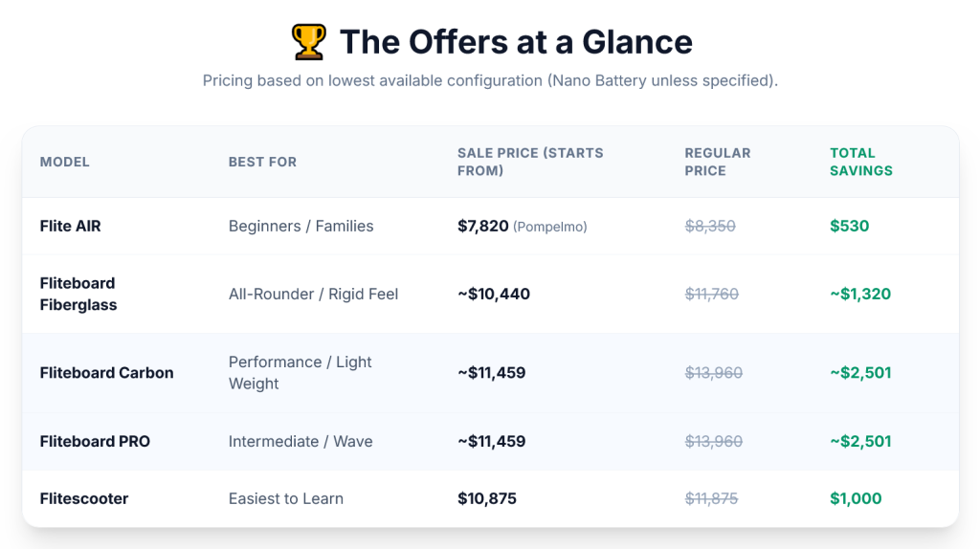
Task: Select the Fliteboard PRO model name
Action: 95,441
